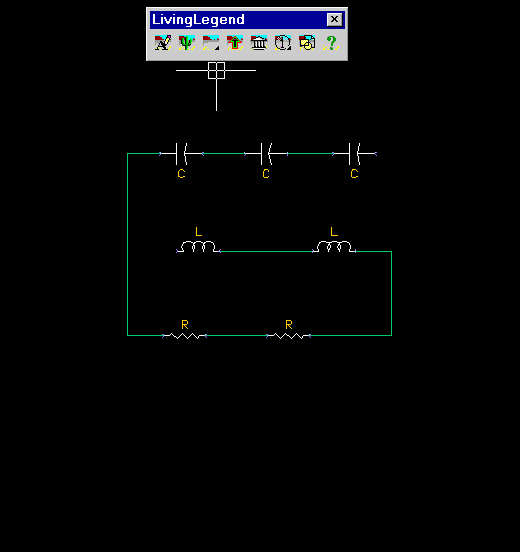
Task: Select the right resistor symbol
Action: (x=288, y=336)
